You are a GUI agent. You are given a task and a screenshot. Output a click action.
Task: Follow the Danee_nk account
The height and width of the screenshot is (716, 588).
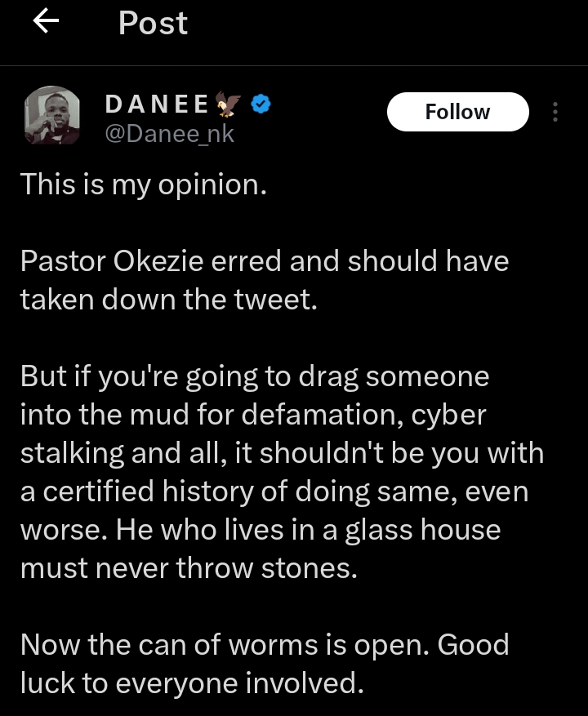(x=458, y=112)
